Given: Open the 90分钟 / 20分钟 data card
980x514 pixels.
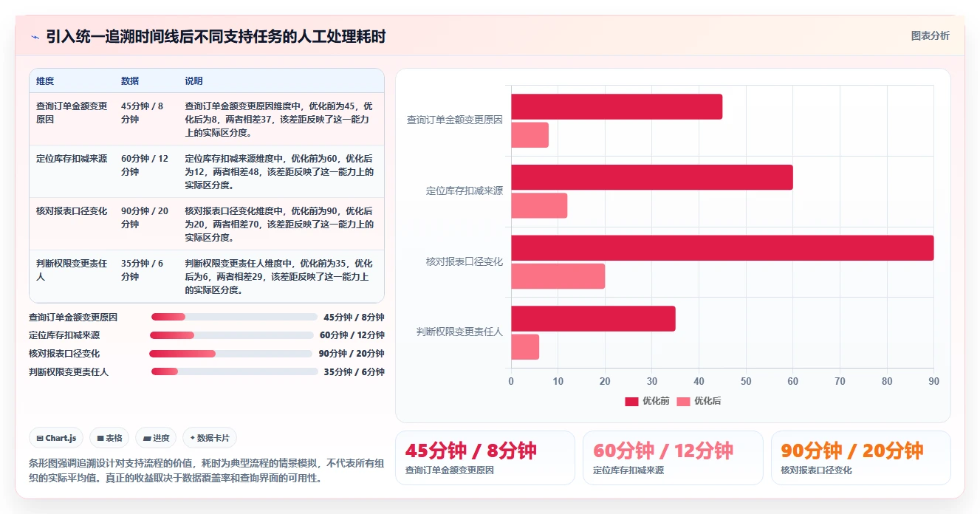Looking at the screenshot, I should tap(861, 458).
